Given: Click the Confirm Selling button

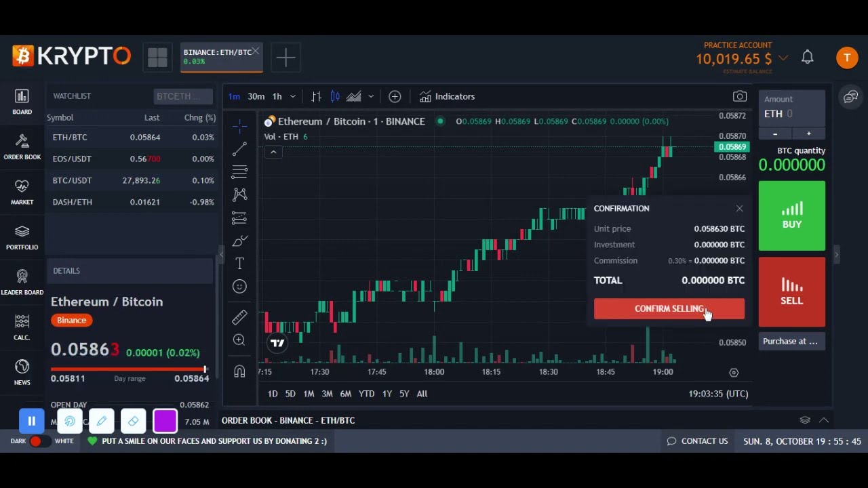Looking at the screenshot, I should click(x=669, y=309).
